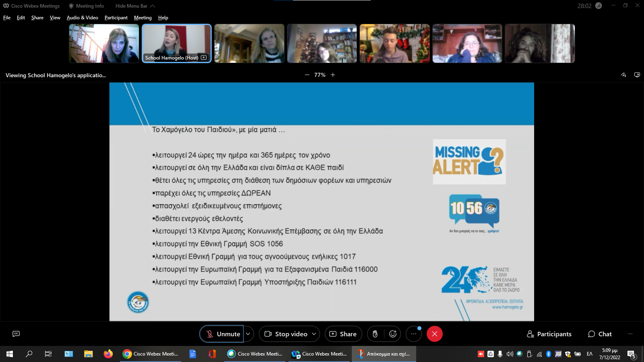The height and width of the screenshot is (362, 644).
Task: Open the annotate tool icon
Action: point(623,75)
